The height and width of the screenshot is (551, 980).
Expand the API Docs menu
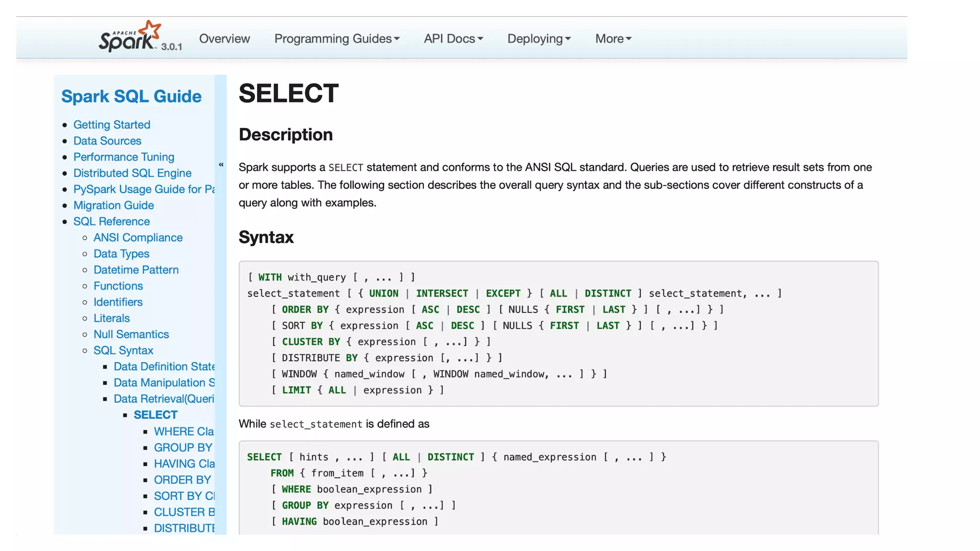(x=453, y=39)
